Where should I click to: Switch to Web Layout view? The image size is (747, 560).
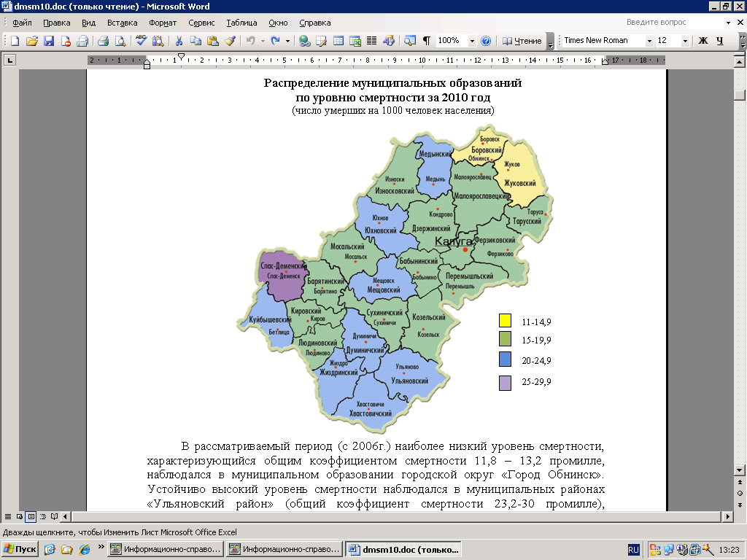click(20, 516)
